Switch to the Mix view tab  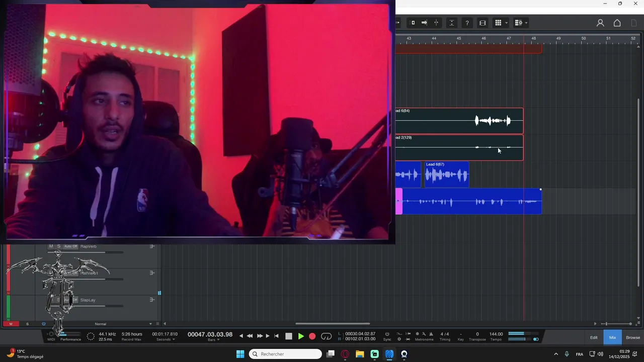click(612, 337)
